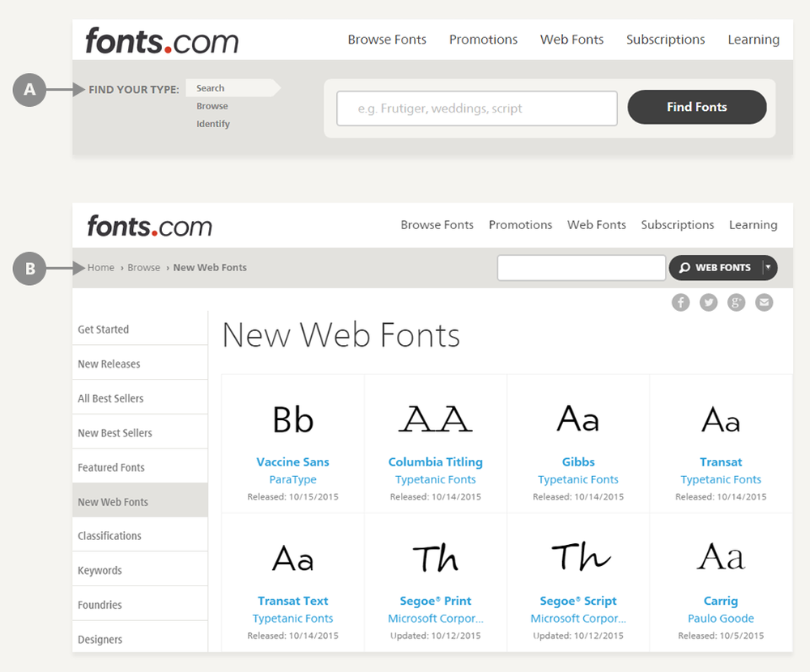
Task: Select the Identify option under FIND YOUR TYPE
Action: pyautogui.click(x=213, y=123)
